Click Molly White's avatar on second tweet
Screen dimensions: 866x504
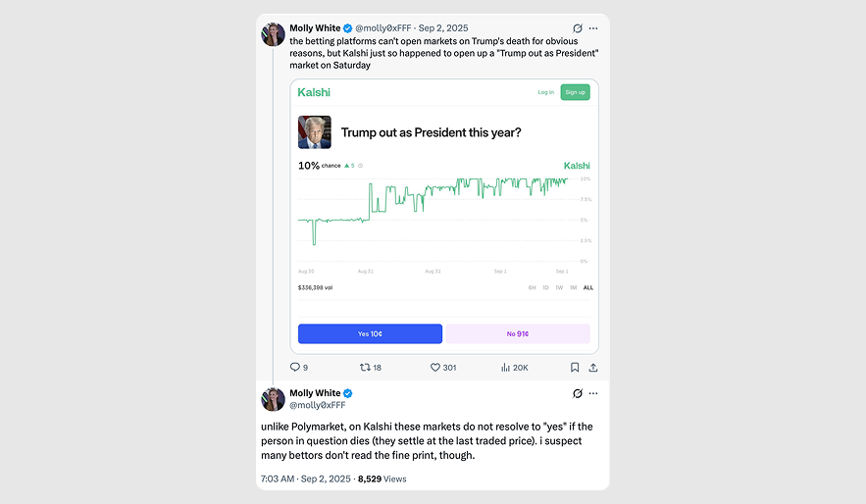pyautogui.click(x=273, y=399)
